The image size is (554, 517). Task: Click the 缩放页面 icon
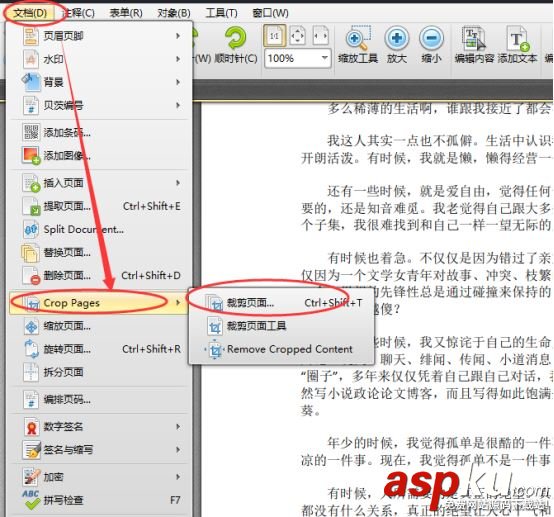31,326
